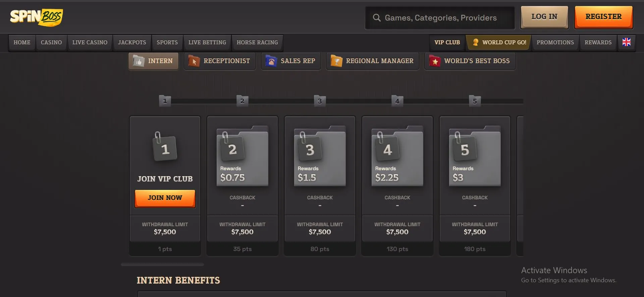Click the World's Best Boss star icon
Viewport: 644px width, 297px height.
click(x=435, y=61)
